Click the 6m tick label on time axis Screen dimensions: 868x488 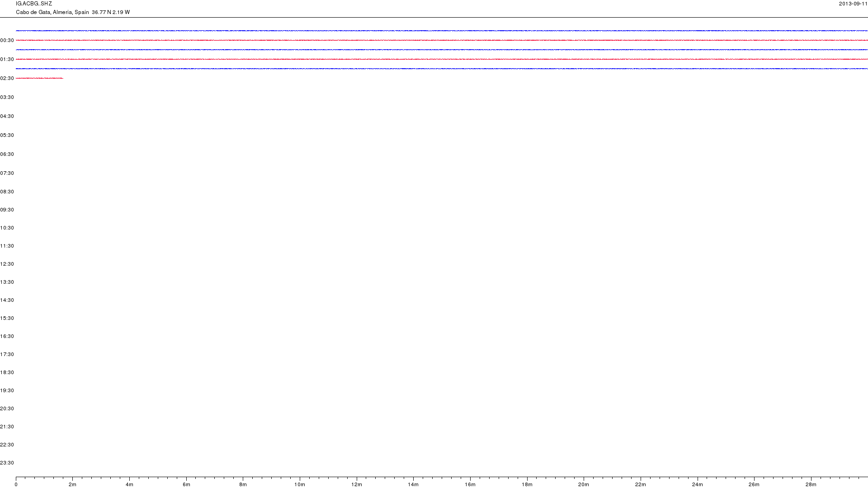coord(186,485)
